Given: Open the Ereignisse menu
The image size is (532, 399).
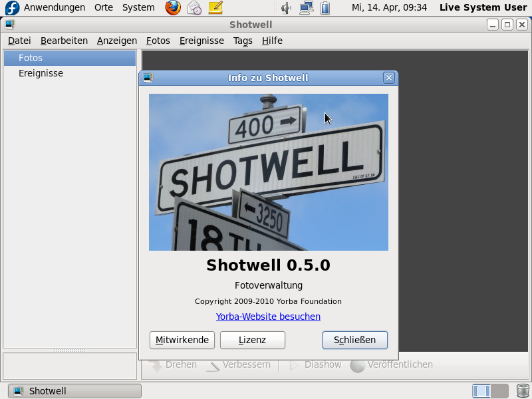Looking at the screenshot, I should [x=201, y=41].
